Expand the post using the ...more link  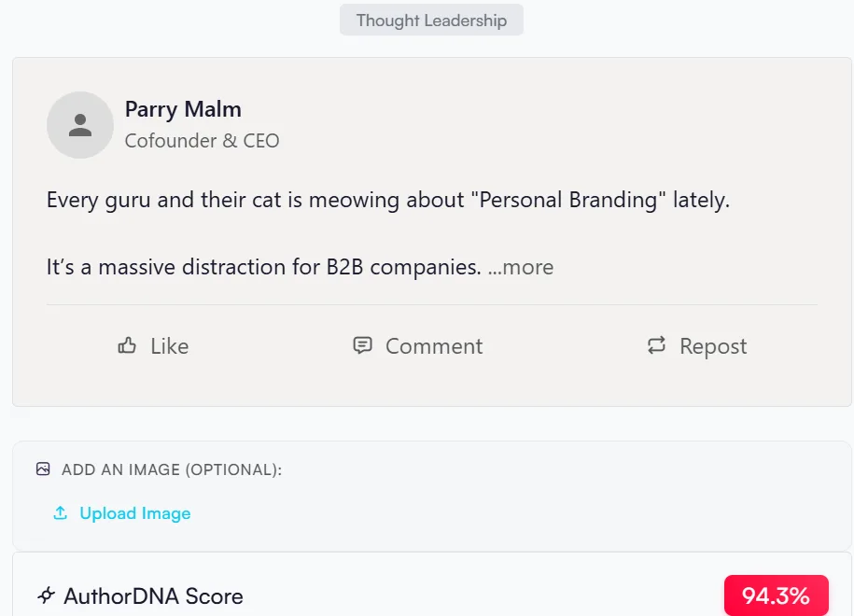523,267
